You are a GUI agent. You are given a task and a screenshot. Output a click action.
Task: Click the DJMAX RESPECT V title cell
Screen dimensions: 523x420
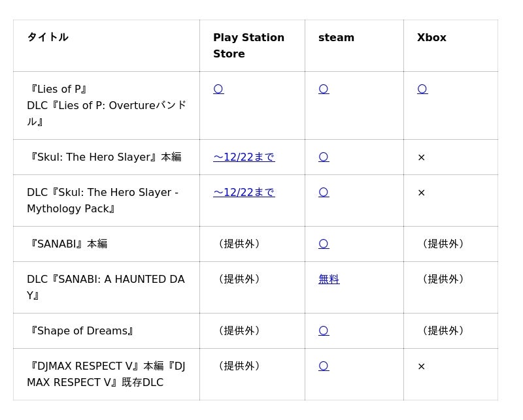[x=106, y=374]
